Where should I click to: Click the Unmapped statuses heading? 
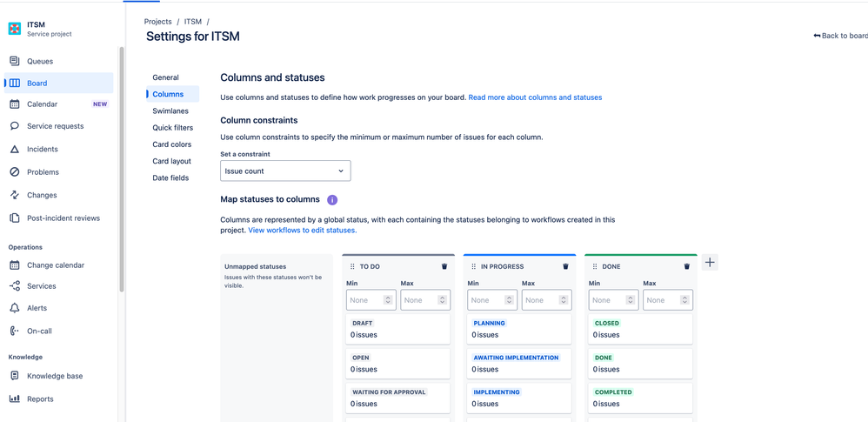point(255,266)
